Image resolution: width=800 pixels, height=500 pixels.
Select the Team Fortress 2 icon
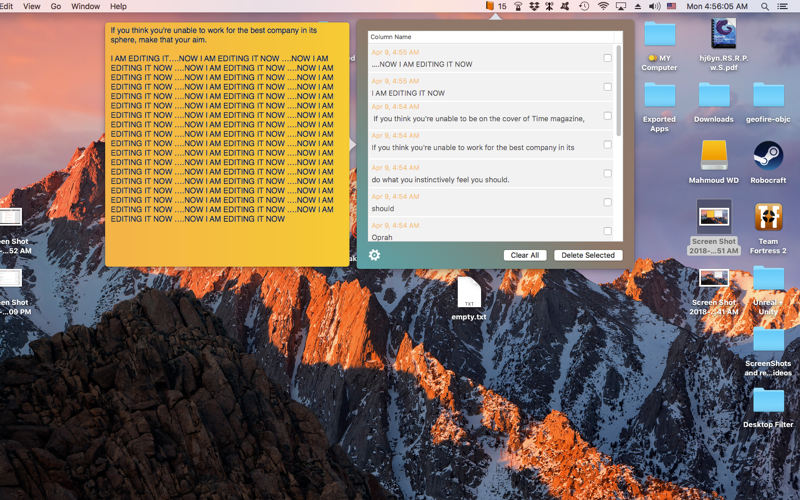tap(768, 217)
